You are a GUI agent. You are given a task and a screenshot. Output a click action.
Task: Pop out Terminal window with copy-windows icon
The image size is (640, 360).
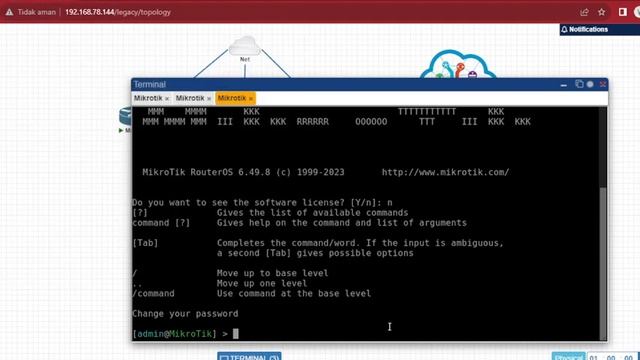click(579, 84)
